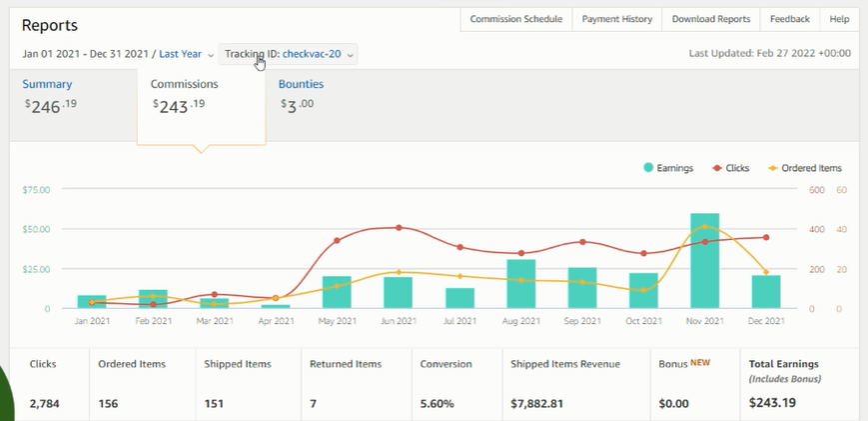The width and height of the screenshot is (868, 421).
Task: Click the Conversion value 5.60%
Action: click(x=436, y=403)
